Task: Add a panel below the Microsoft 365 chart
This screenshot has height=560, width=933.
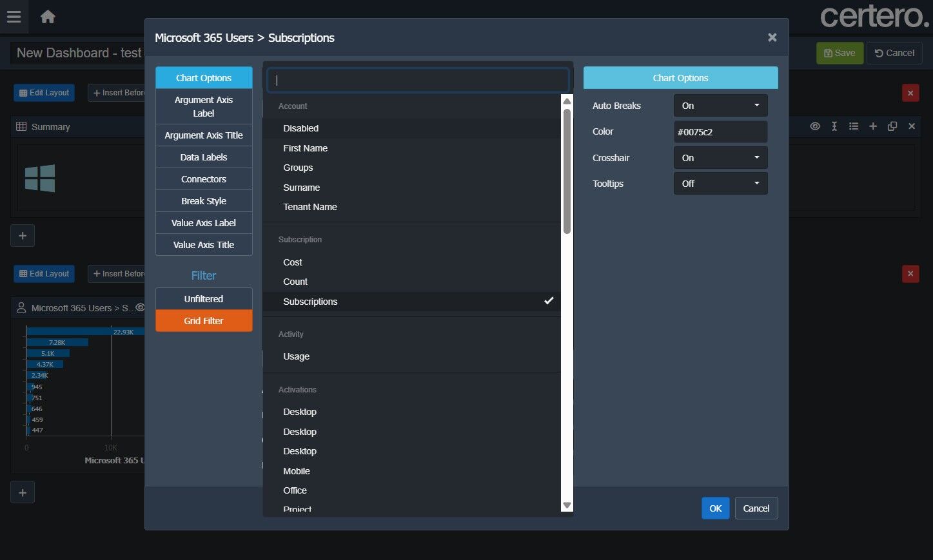Action: [x=23, y=492]
